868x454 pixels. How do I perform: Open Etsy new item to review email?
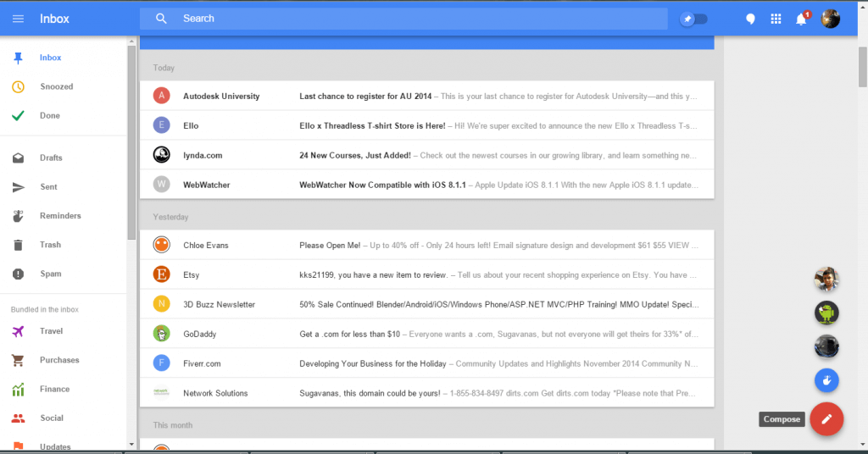tap(427, 274)
